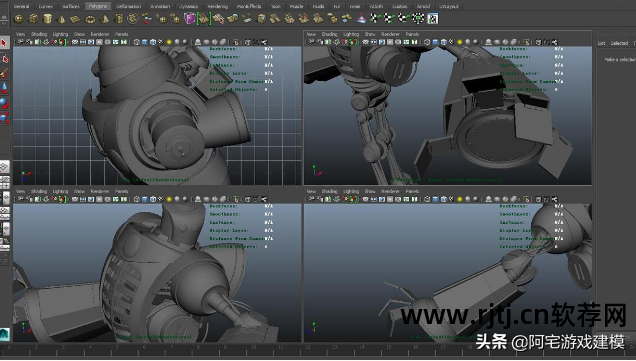Image resolution: width=636 pixels, height=361 pixels.
Task: Set wireframe shading in top-left viewport
Action: 136,42
